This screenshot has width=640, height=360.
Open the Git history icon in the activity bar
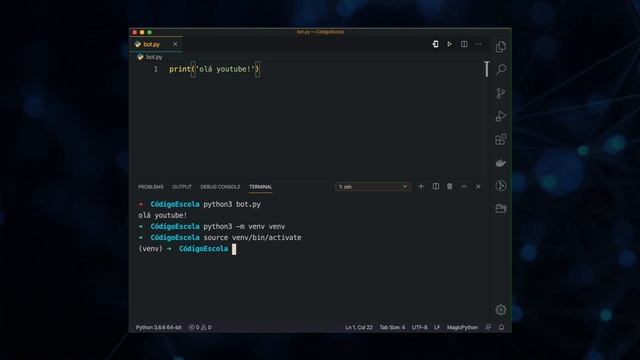tap(501, 186)
